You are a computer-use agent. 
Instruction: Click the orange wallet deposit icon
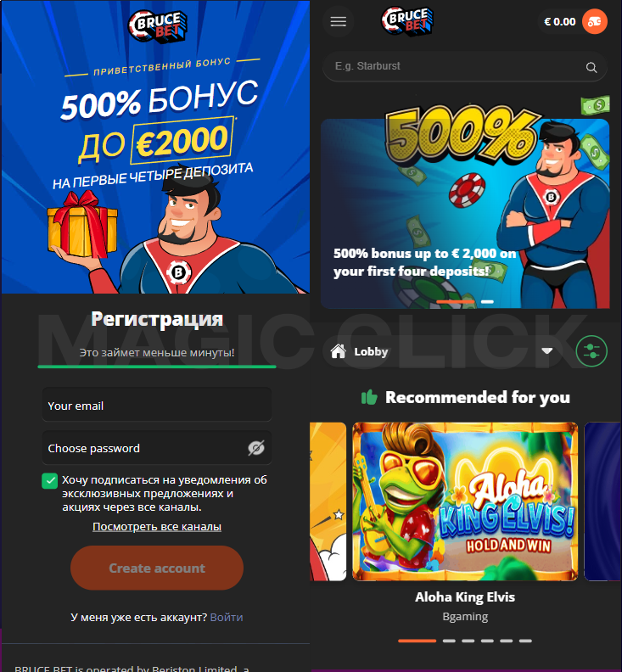[x=595, y=21]
